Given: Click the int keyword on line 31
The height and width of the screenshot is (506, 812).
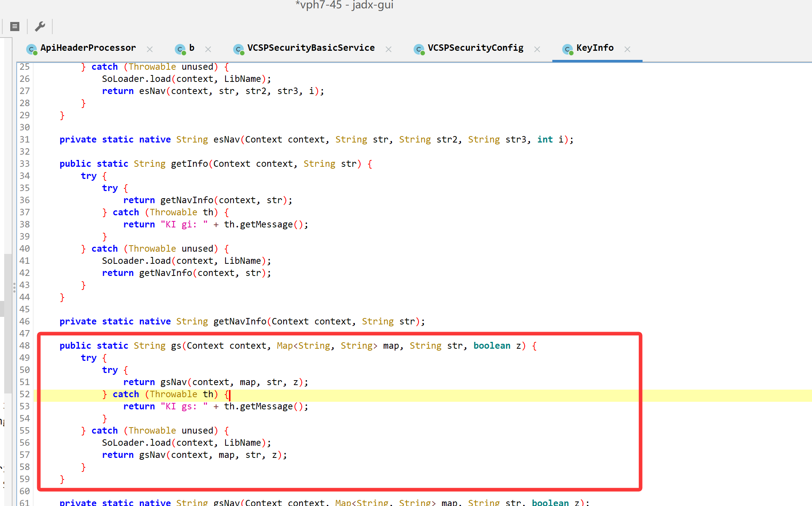Looking at the screenshot, I should pos(545,139).
